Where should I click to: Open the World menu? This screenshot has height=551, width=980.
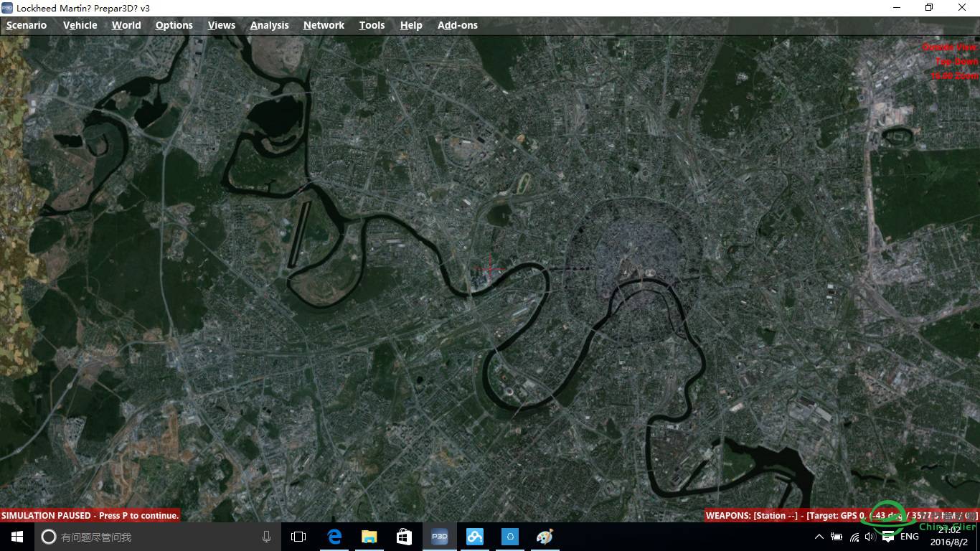point(126,25)
